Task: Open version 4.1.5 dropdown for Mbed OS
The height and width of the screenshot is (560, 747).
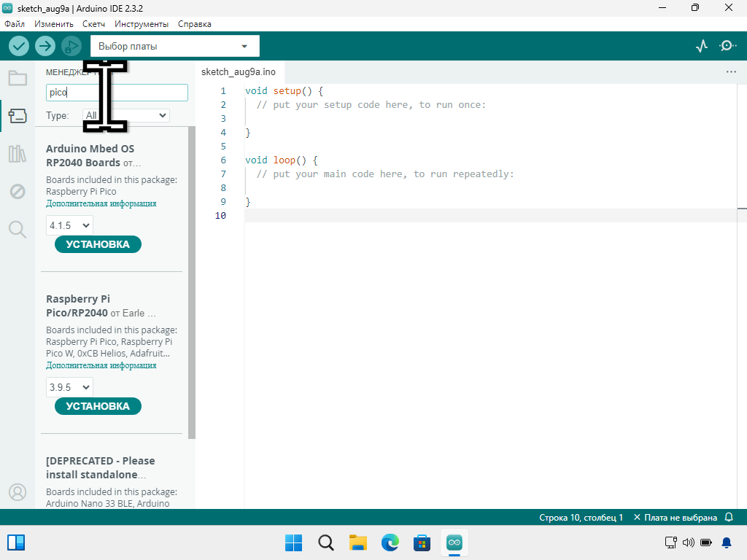Action: tap(69, 225)
